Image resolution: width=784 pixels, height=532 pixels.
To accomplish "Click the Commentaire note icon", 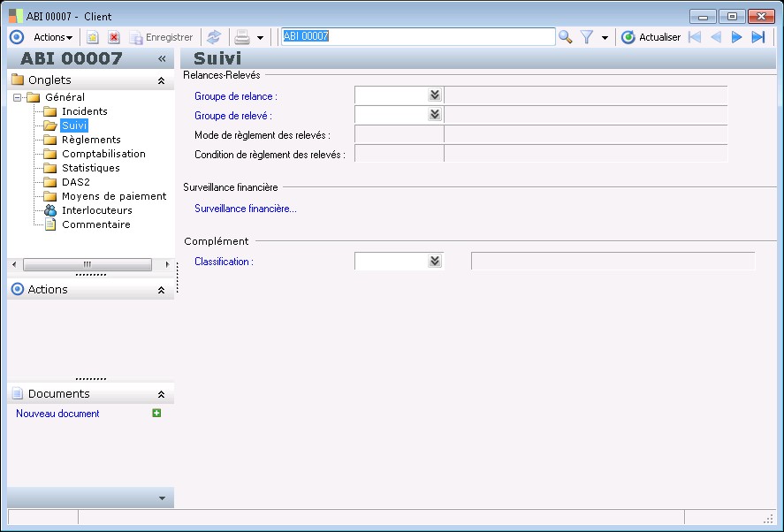I will (x=50, y=224).
